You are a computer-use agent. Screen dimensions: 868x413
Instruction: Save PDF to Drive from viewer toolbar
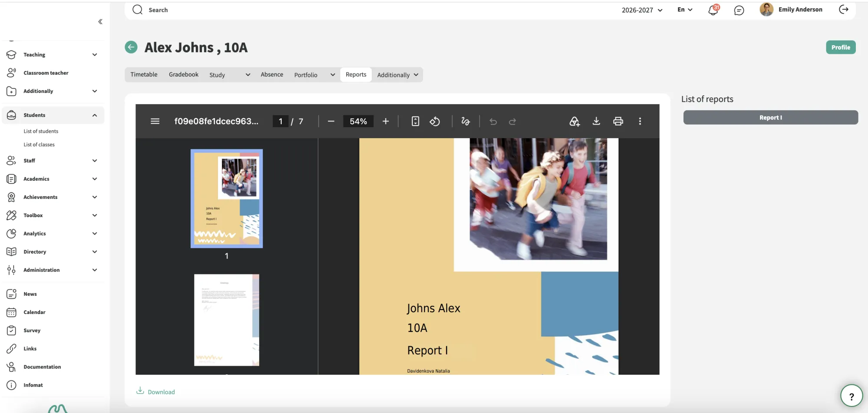coord(575,121)
